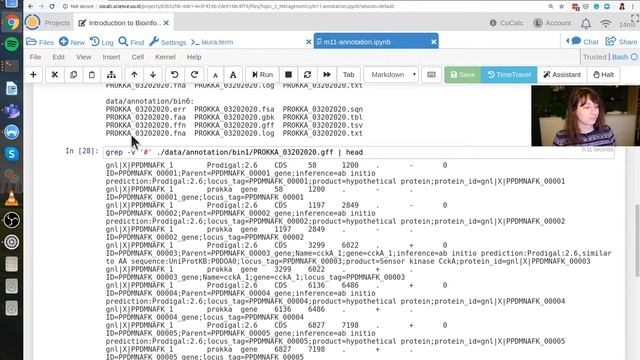
Task: Open the Help menu
Action: tap(194, 57)
